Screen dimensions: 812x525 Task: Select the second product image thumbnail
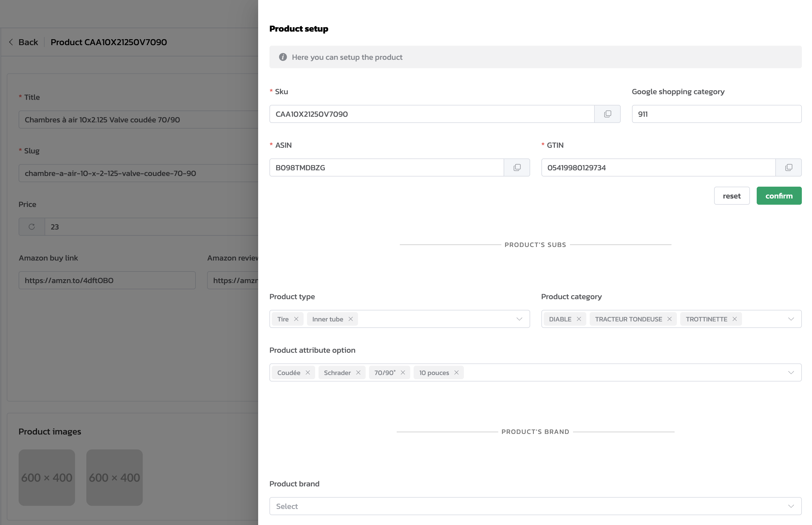[x=115, y=477]
